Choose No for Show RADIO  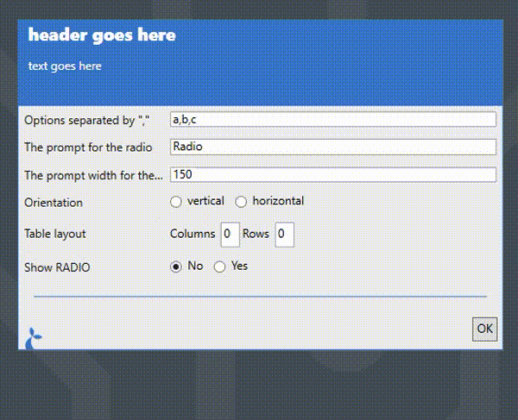[176, 266]
